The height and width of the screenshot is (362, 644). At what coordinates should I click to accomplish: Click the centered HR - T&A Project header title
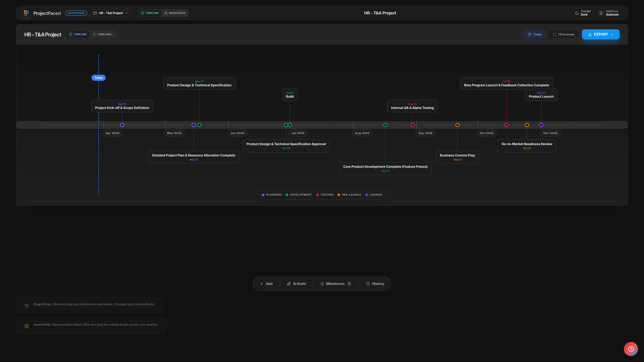click(x=380, y=13)
